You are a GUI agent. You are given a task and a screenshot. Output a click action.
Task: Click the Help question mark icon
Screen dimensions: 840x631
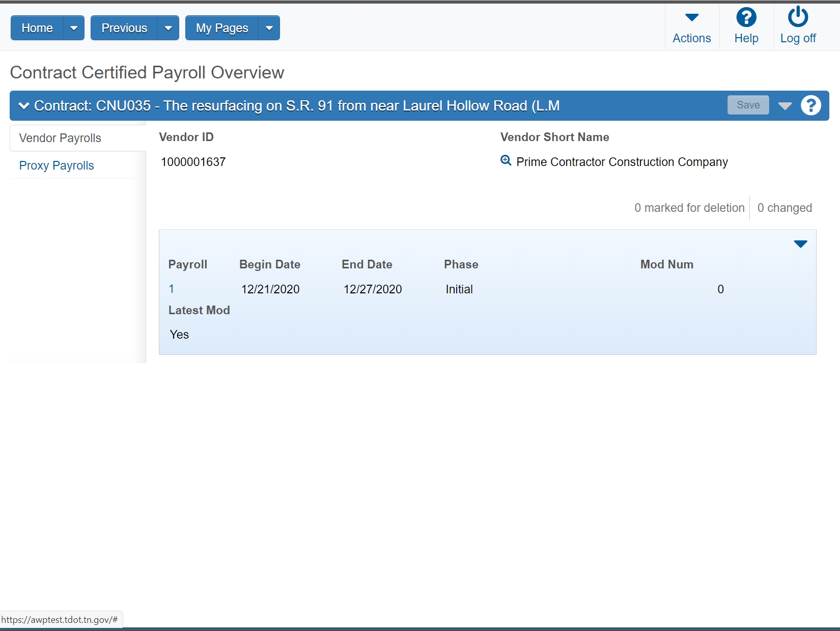tap(746, 18)
